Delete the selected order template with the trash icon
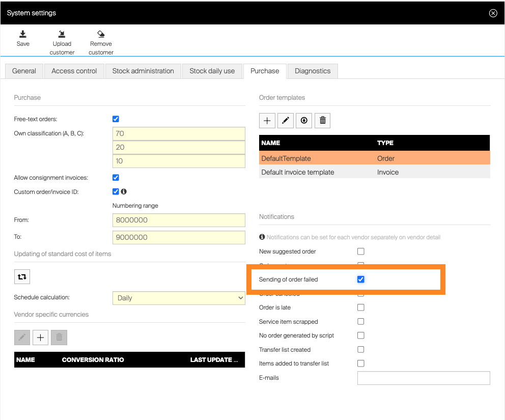Image resolution: width=505 pixels, height=420 pixels. pyautogui.click(x=322, y=121)
